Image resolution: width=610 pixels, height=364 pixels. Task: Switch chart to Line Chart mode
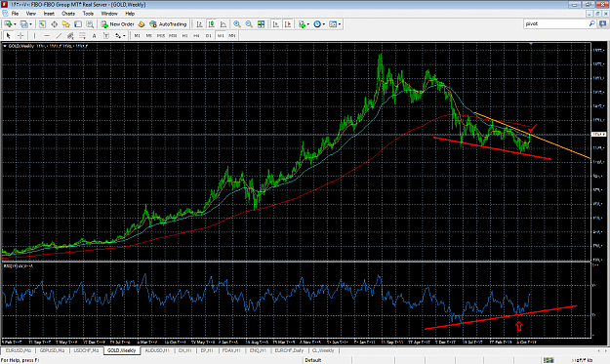(x=224, y=24)
